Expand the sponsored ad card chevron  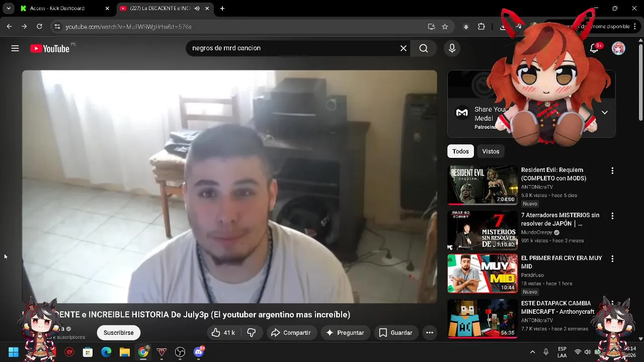tap(605, 113)
